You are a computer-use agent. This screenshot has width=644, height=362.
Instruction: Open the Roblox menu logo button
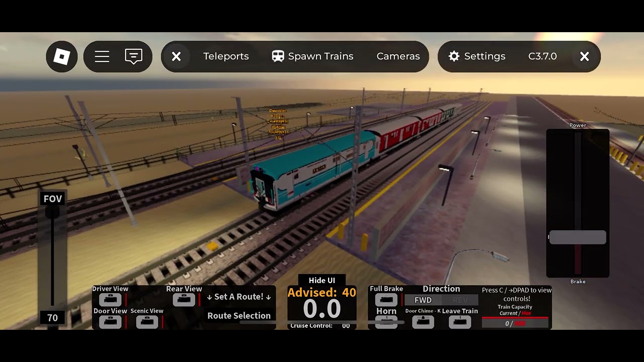click(61, 56)
